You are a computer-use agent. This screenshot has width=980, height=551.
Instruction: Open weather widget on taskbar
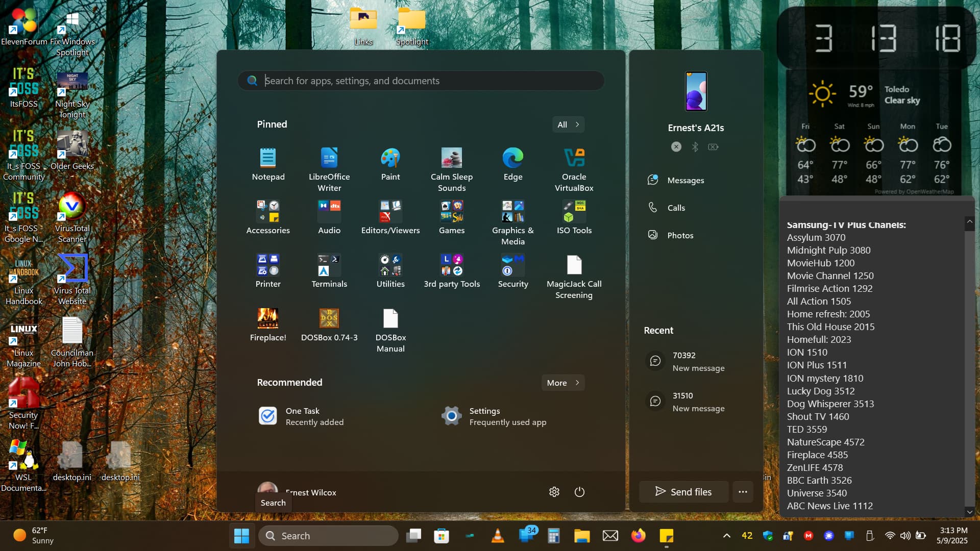34,536
